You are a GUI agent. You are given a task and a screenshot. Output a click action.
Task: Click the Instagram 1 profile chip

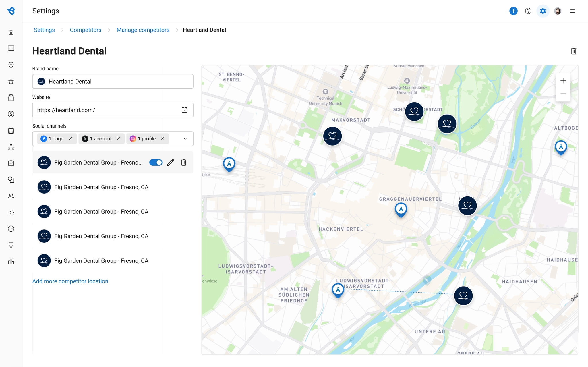(148, 139)
